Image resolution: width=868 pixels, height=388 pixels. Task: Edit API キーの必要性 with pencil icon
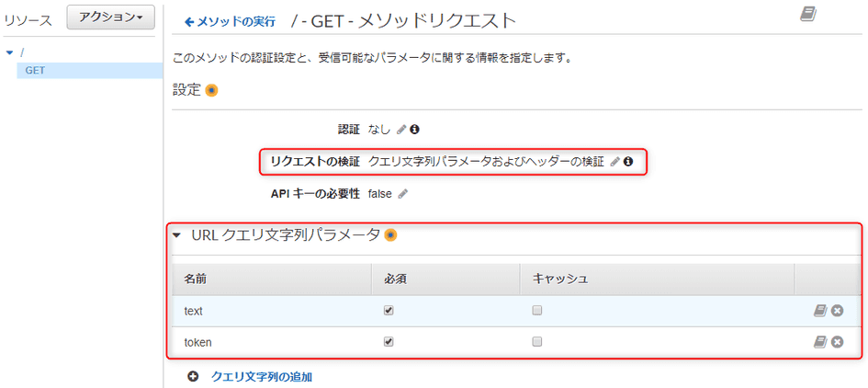pyautogui.click(x=403, y=194)
